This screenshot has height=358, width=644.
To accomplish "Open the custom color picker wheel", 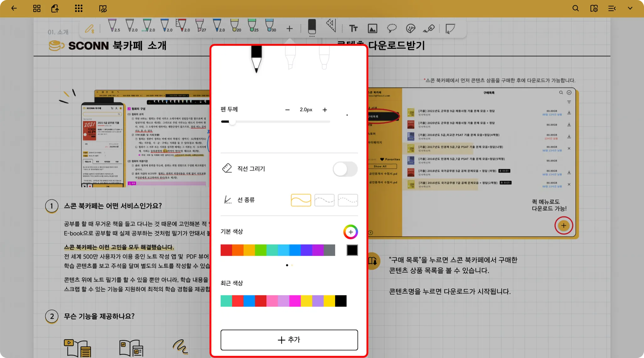I will [x=350, y=232].
